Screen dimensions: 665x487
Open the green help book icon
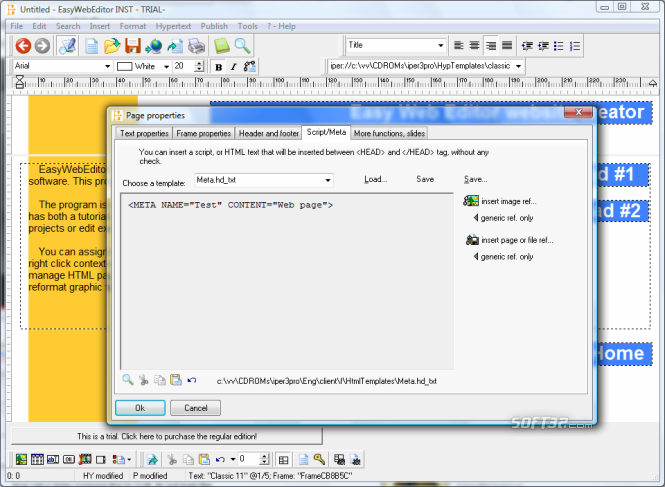pyautogui.click(x=222, y=46)
